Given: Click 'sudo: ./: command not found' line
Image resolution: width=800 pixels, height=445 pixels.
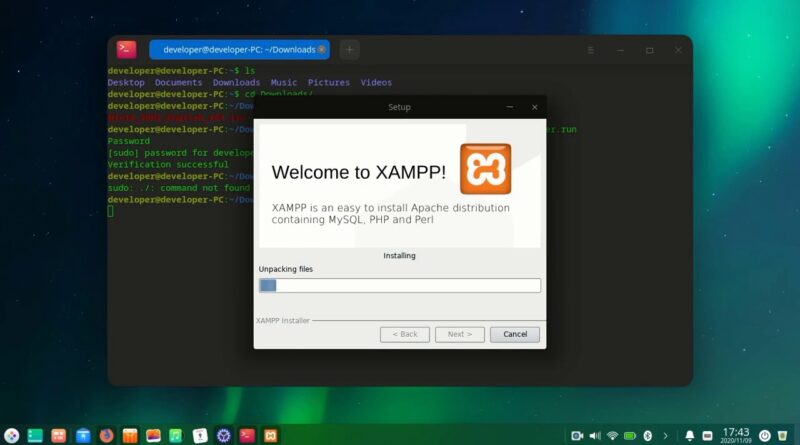Looking at the screenshot, I should click(x=179, y=188).
